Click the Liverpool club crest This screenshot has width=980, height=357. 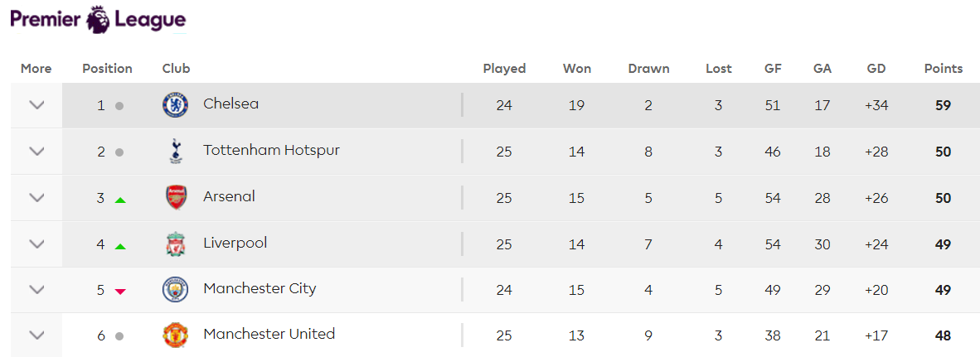(176, 244)
